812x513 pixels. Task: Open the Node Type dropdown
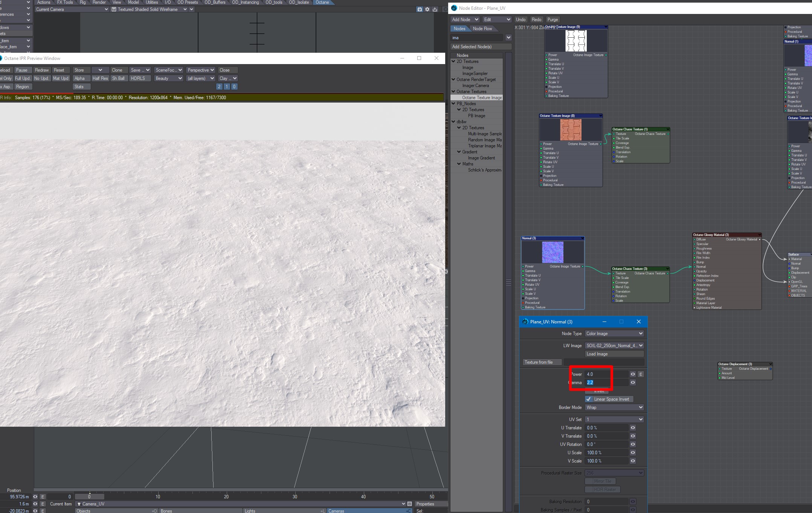point(614,334)
